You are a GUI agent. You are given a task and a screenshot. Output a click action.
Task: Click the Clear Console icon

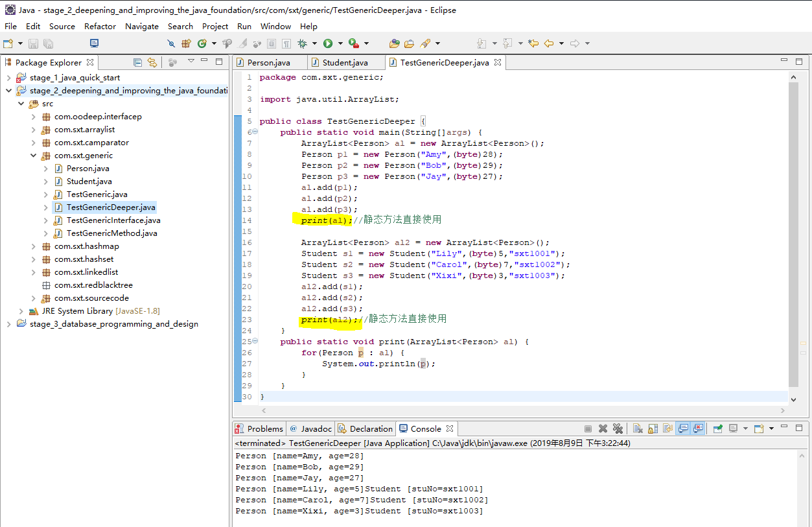pyautogui.click(x=638, y=428)
